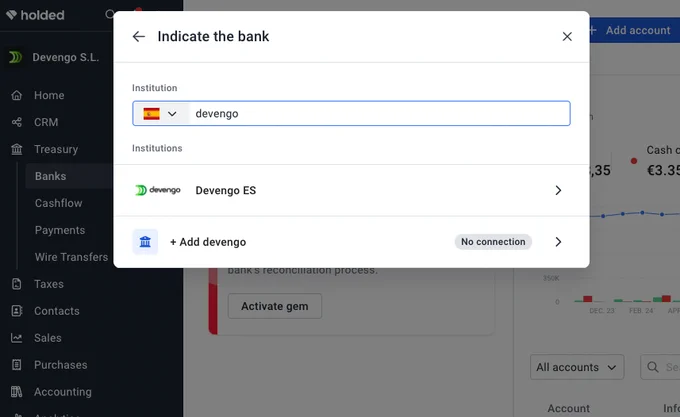Open Cashflow under Treasury
The image size is (680, 417).
(x=59, y=203)
